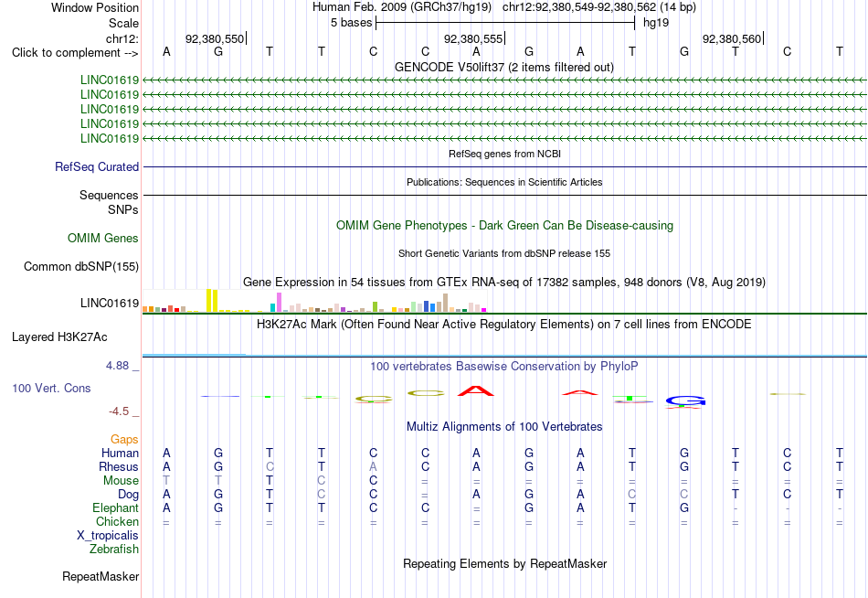
Task: Open 'Multiz Alignments of 100 Vertebrates' title
Action: coord(504,427)
